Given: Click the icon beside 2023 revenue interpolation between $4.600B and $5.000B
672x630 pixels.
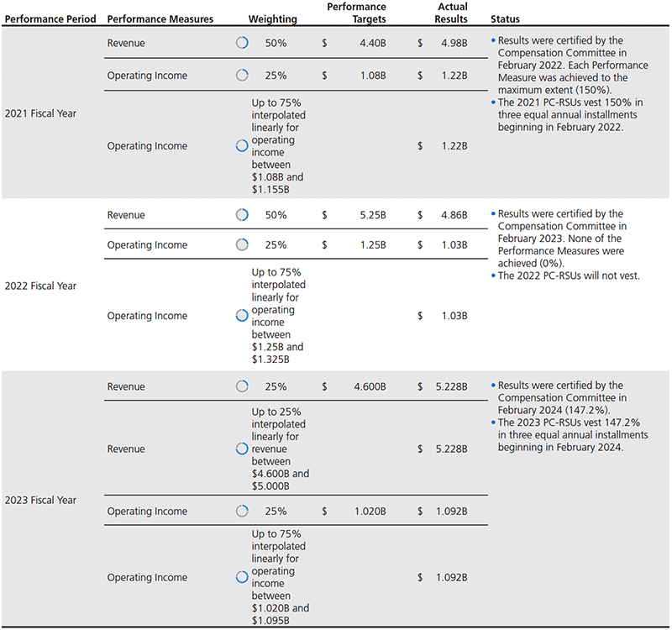Looking at the screenshot, I should click(242, 449).
